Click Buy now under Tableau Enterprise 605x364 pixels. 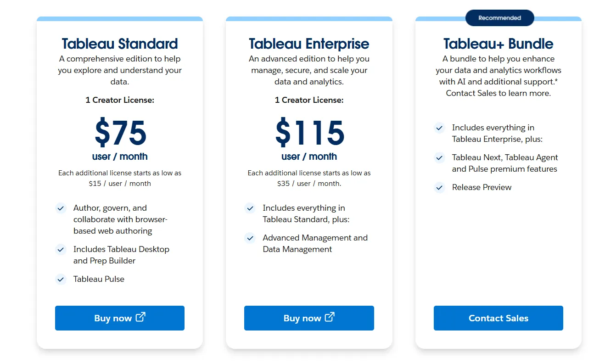point(309,318)
